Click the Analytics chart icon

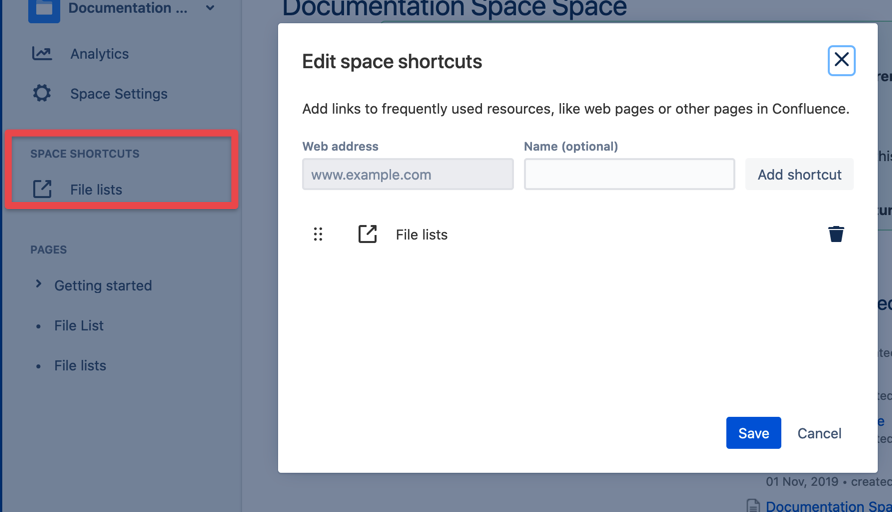(42, 53)
